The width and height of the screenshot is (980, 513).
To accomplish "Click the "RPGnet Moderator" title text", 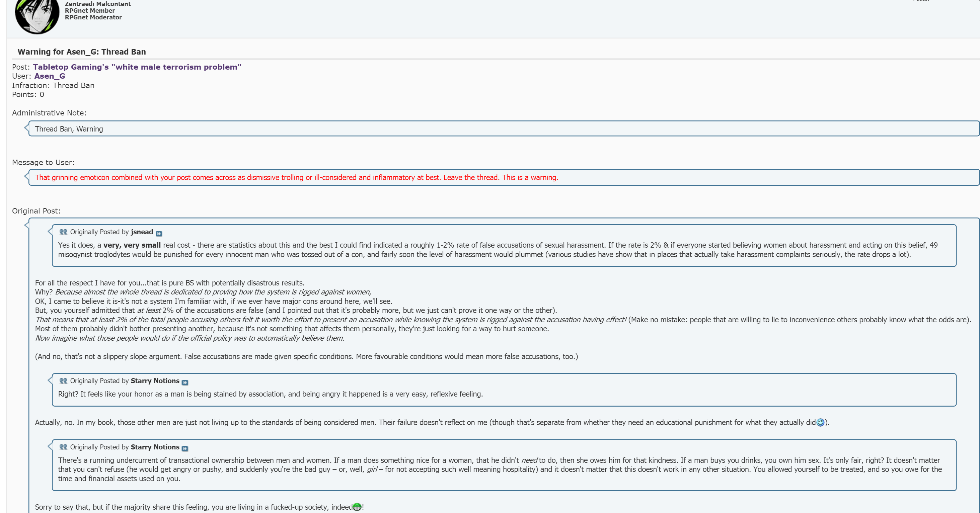I will coord(93,17).
